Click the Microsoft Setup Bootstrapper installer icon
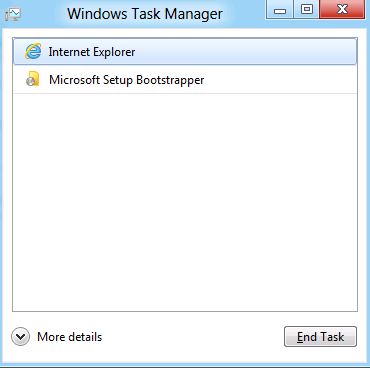The image size is (370, 368). 32,79
